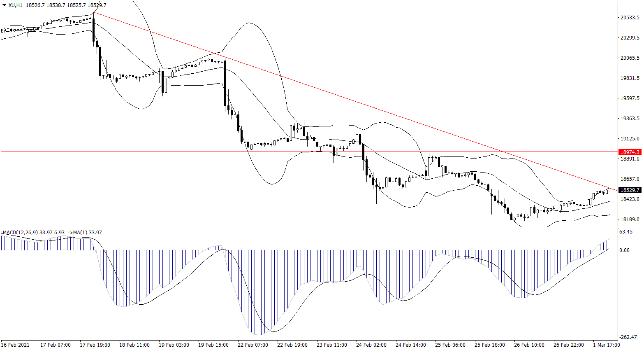Click the XU,H1 symbol title text
This screenshot has height=350, width=644.
[x=16, y=5]
